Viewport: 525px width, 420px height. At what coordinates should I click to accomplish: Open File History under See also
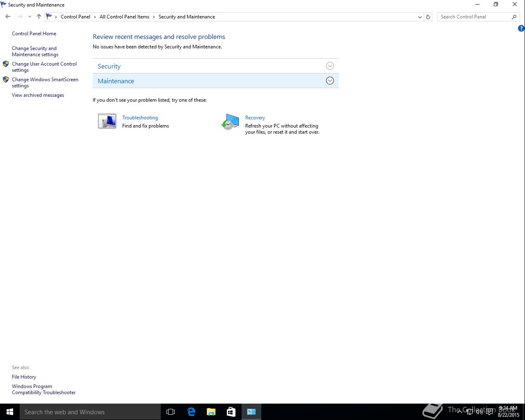pos(24,377)
